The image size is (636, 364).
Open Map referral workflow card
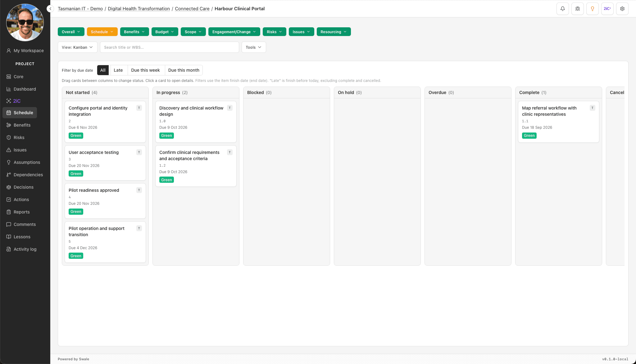(x=558, y=122)
